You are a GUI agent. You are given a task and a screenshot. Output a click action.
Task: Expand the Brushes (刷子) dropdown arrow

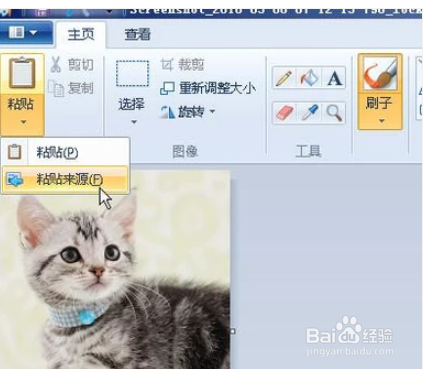382,121
